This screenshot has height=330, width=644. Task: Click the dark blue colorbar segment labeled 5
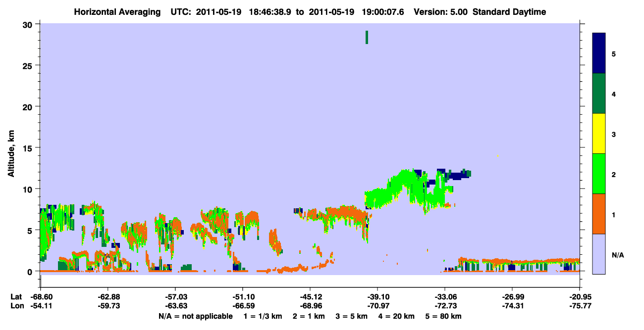pos(599,53)
